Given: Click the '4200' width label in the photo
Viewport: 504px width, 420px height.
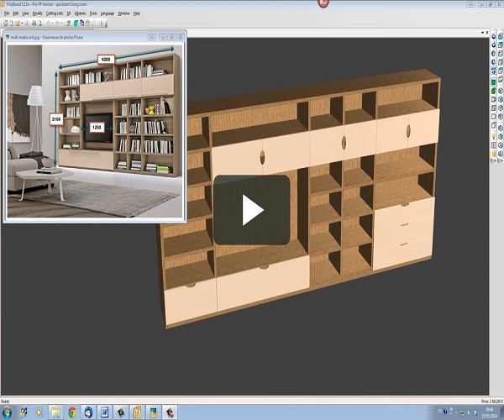Looking at the screenshot, I should click(x=106, y=60).
